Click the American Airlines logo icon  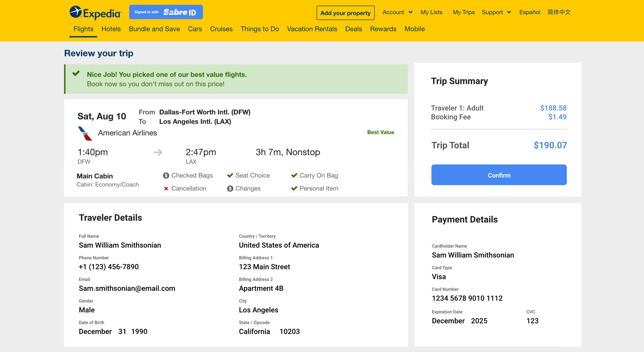85,133
